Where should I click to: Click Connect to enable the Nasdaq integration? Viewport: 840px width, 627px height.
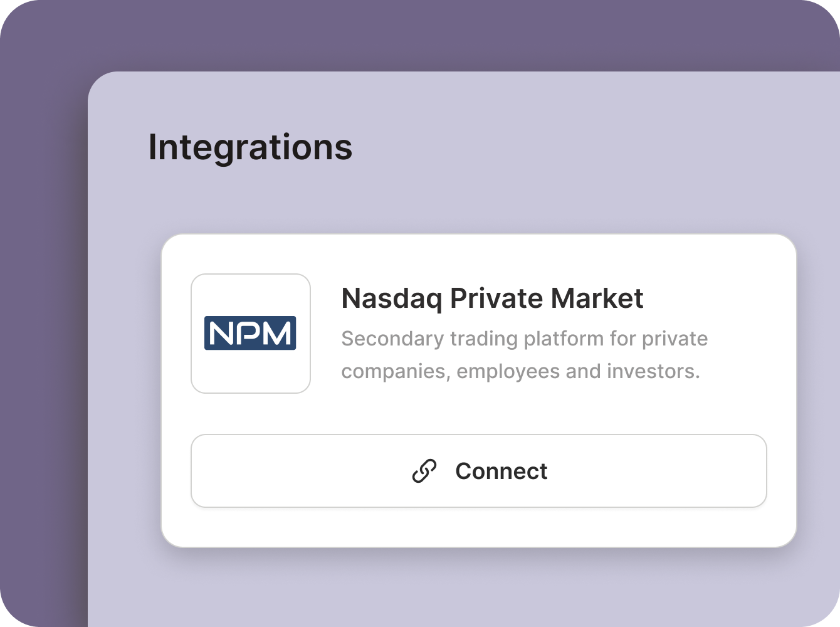(479, 471)
